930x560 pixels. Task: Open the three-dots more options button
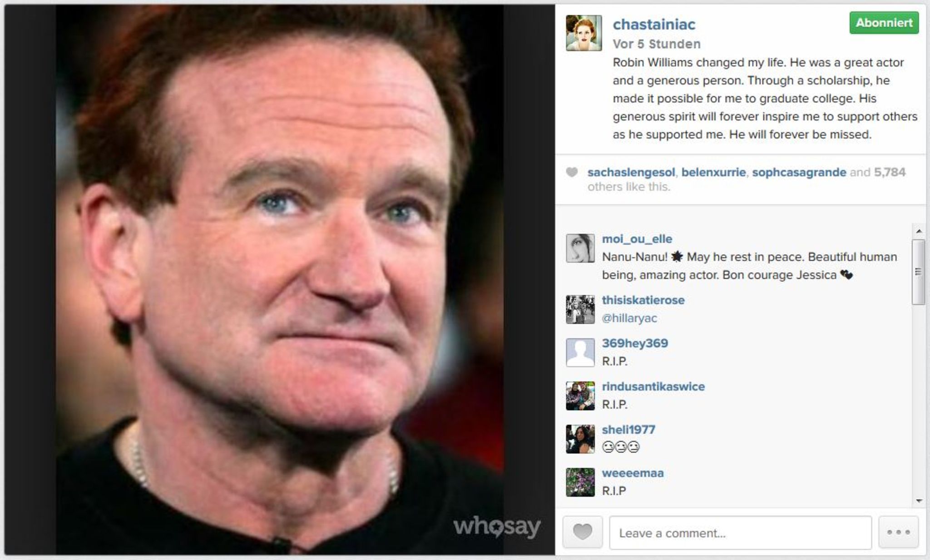coord(898,532)
